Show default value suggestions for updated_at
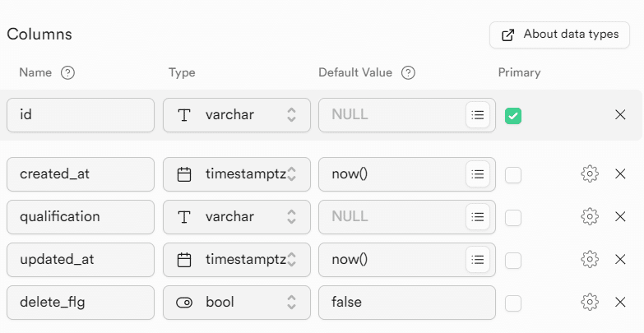The height and width of the screenshot is (333, 644). point(477,260)
